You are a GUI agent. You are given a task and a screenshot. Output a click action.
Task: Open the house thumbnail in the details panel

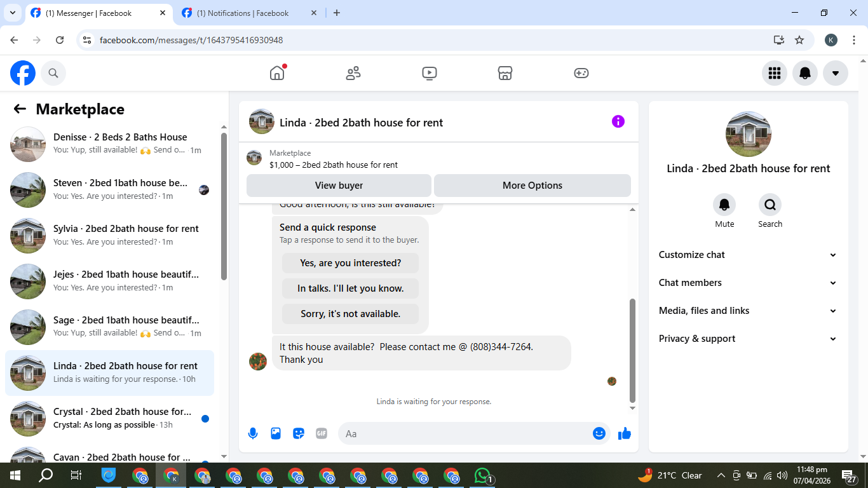tap(749, 134)
